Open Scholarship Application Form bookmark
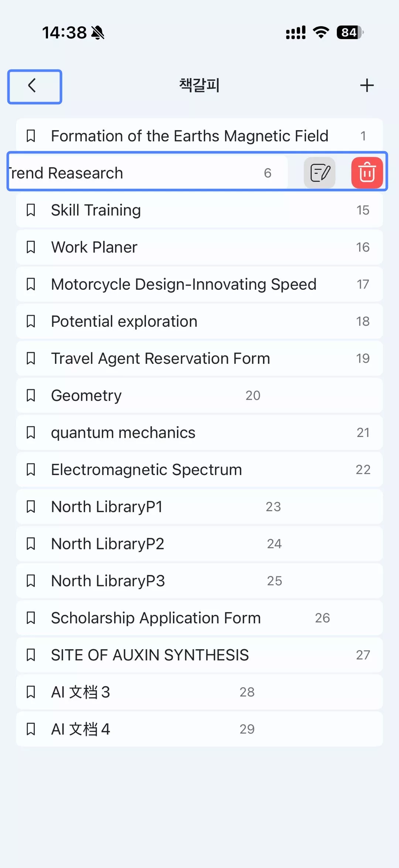The width and height of the screenshot is (399, 868). click(x=156, y=618)
